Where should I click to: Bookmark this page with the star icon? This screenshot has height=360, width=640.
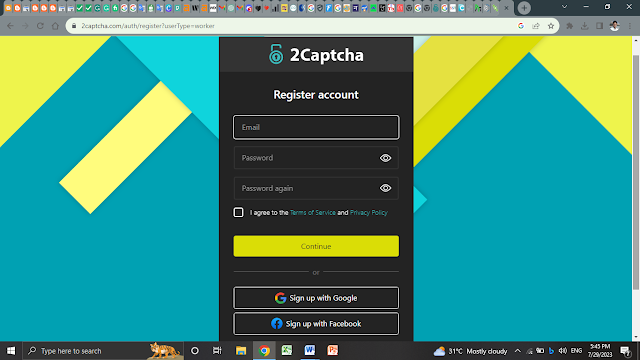(551, 26)
